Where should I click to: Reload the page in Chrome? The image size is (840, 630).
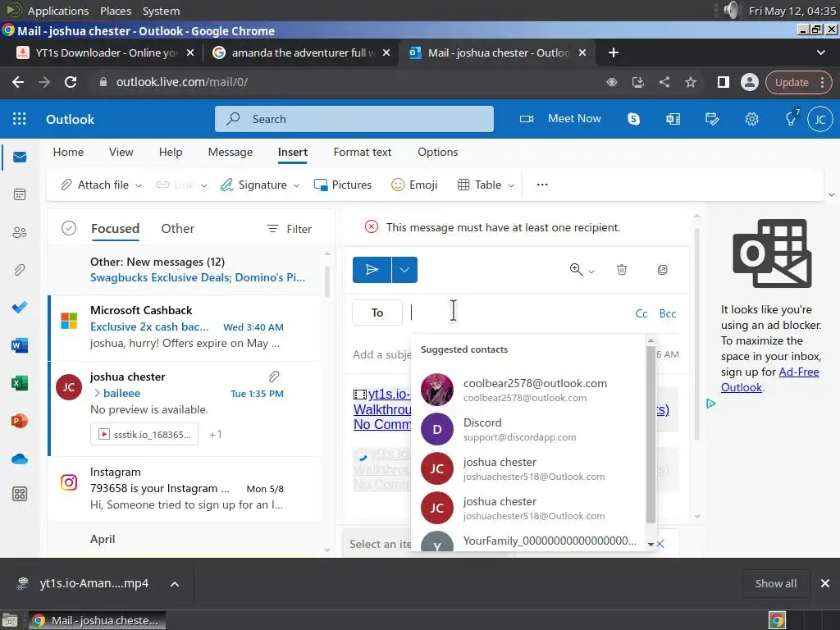[71, 82]
